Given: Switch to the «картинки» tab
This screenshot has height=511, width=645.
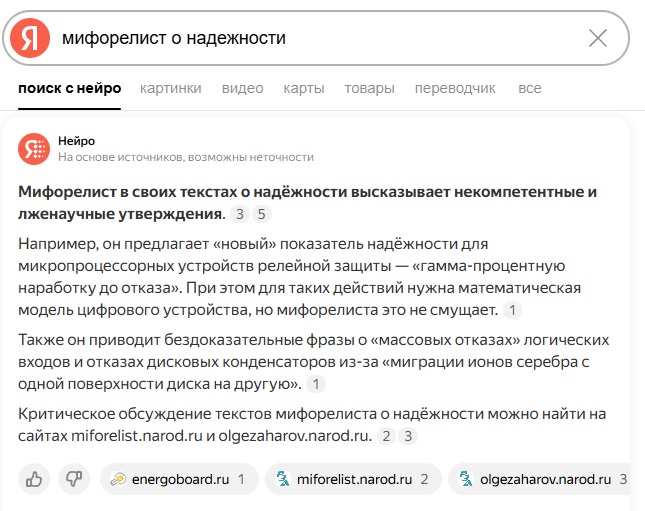Looking at the screenshot, I should [171, 88].
